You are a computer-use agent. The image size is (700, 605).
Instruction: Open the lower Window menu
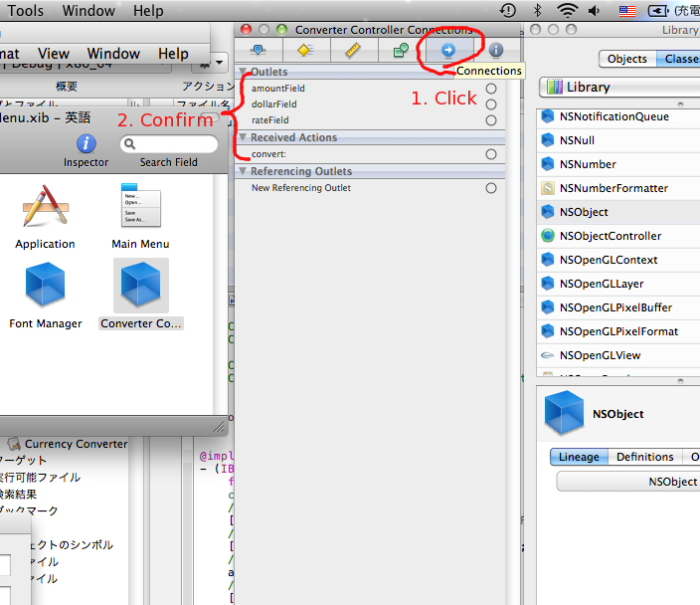point(113,54)
